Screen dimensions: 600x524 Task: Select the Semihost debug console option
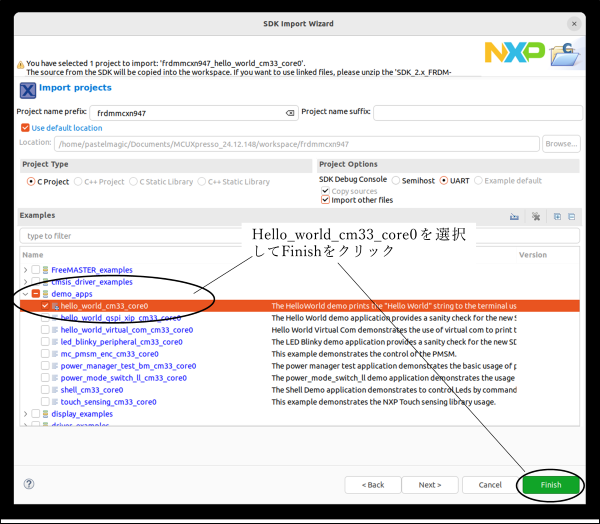click(x=394, y=180)
